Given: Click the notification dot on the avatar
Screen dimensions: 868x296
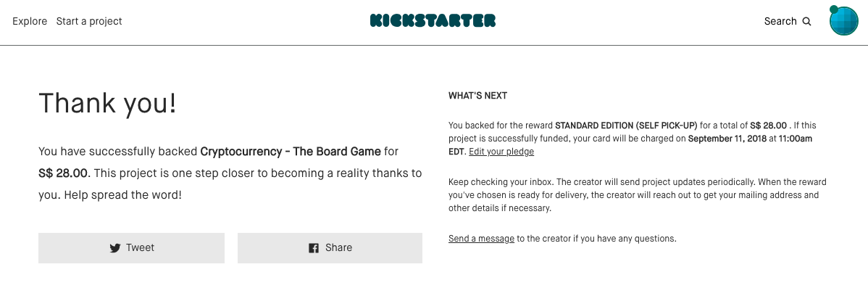Looking at the screenshot, I should (x=833, y=9).
